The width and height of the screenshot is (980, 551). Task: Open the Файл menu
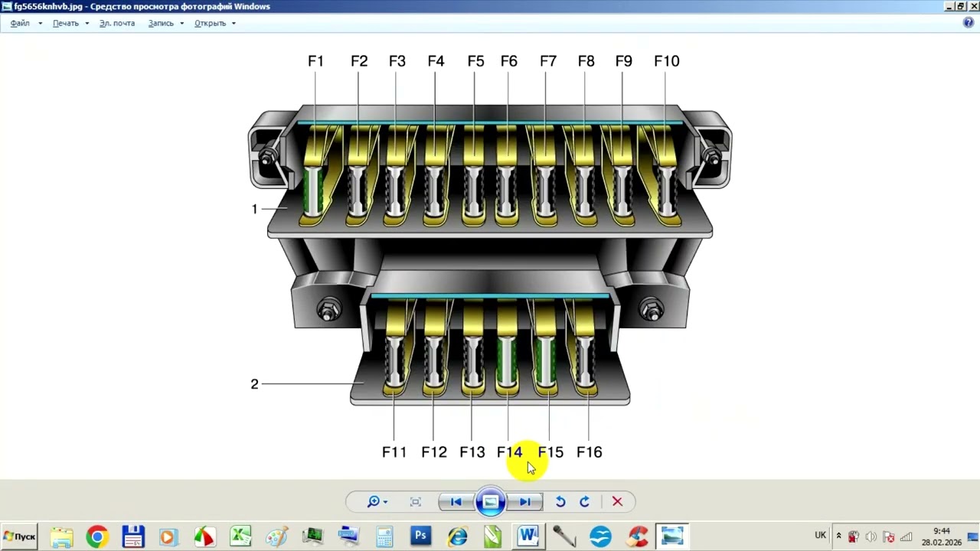coord(20,23)
